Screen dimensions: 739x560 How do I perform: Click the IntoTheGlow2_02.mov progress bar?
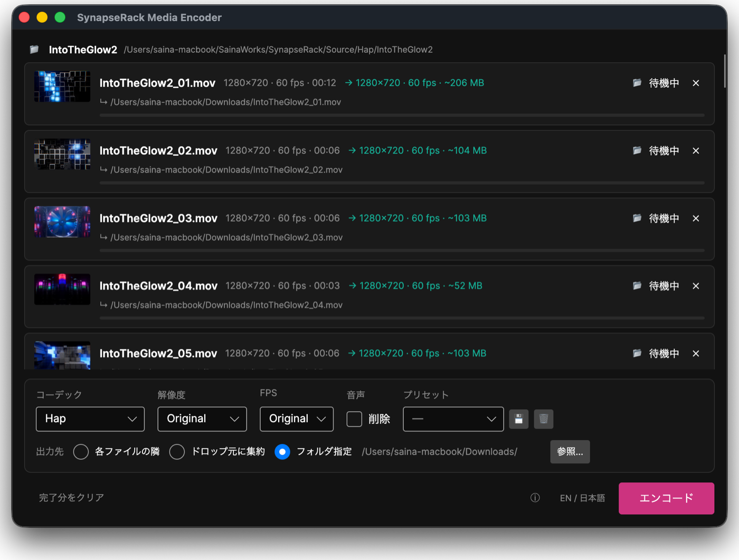pos(402,183)
